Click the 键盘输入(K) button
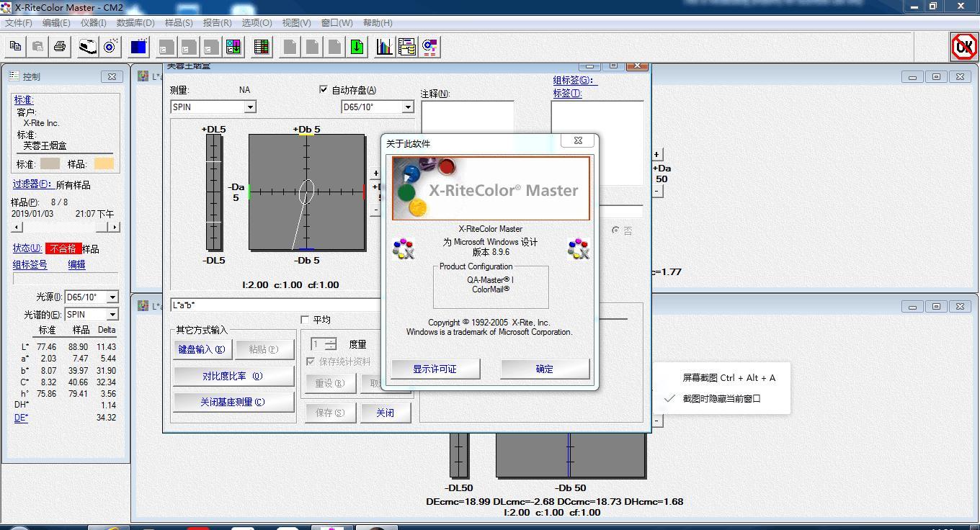Screen dimensions: 980x530 [202, 349]
